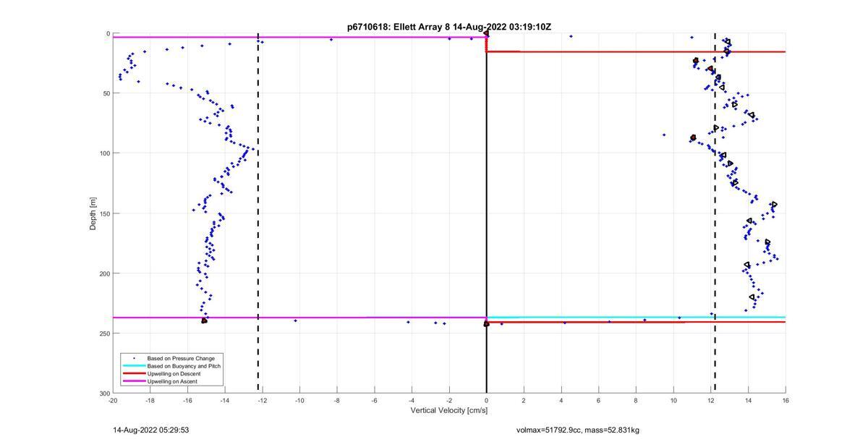Image resolution: width=868 pixels, height=442 pixels.
Task: Click the magenta line sample in the legend
Action: (x=133, y=381)
